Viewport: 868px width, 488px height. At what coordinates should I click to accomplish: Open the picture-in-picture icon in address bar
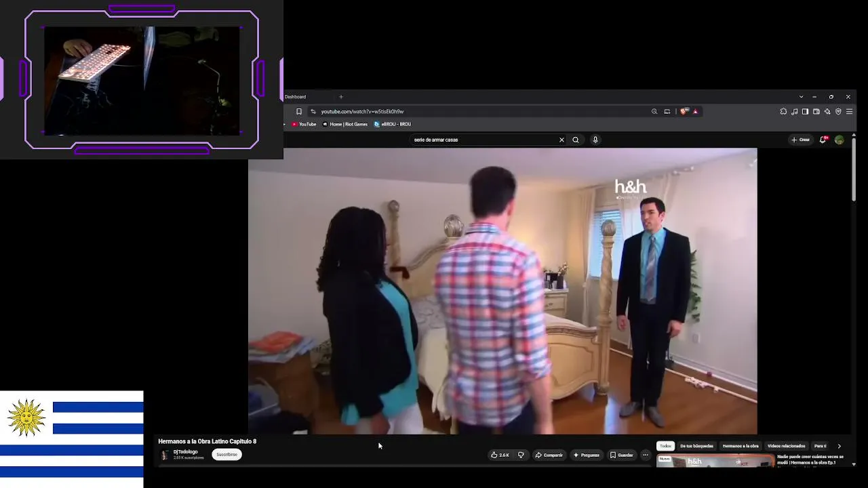click(x=667, y=112)
